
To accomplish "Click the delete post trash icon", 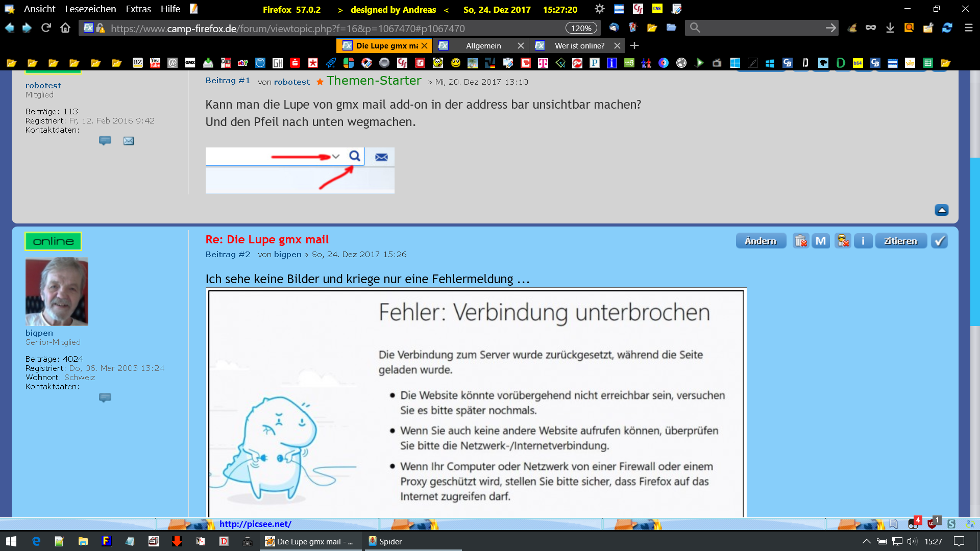I will tap(800, 241).
